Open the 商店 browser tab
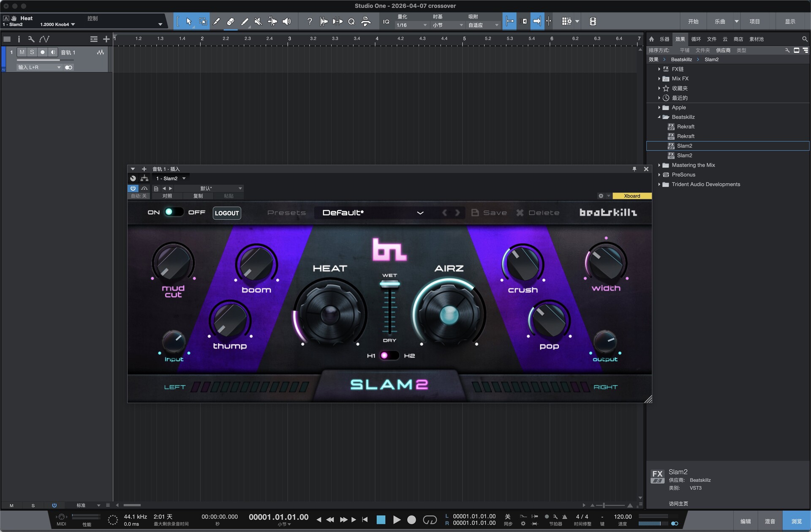The width and height of the screenshot is (811, 532). [738, 39]
